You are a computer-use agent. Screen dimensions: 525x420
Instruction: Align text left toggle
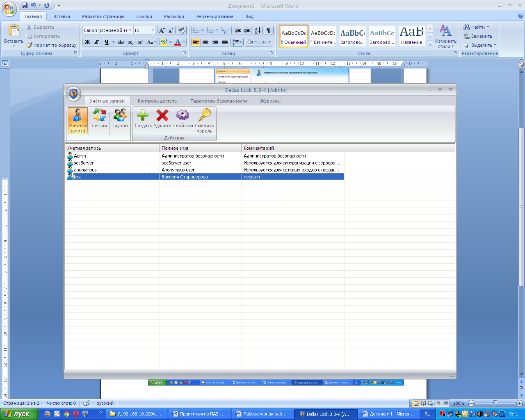point(196,42)
